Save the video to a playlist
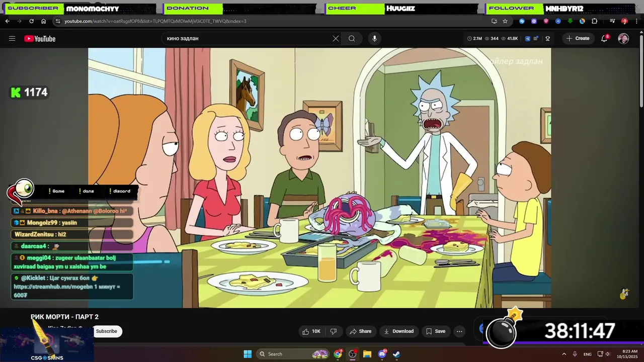Image resolution: width=644 pixels, height=362 pixels. click(435, 331)
